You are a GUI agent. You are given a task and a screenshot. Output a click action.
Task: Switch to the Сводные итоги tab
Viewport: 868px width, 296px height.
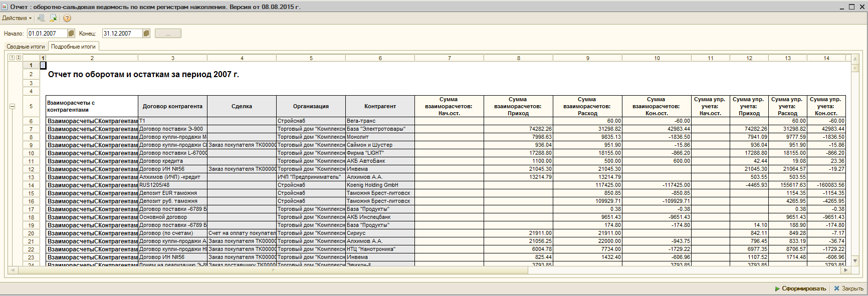pos(26,47)
